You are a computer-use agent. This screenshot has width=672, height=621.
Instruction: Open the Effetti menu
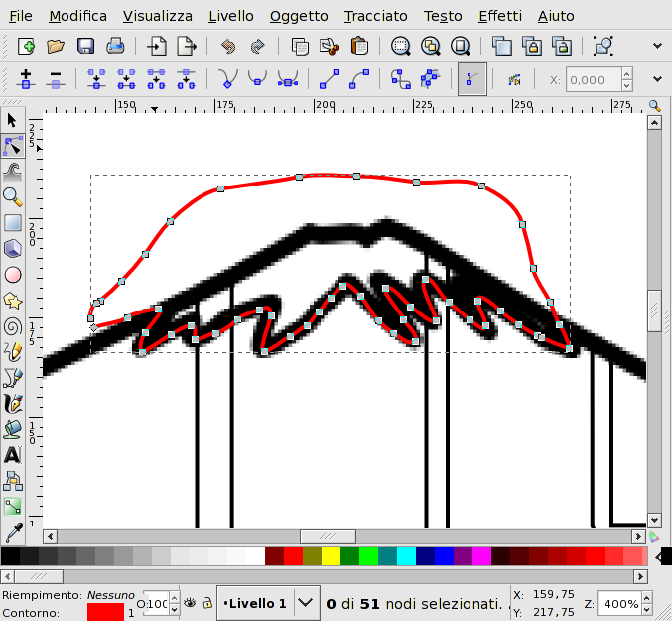(500, 16)
